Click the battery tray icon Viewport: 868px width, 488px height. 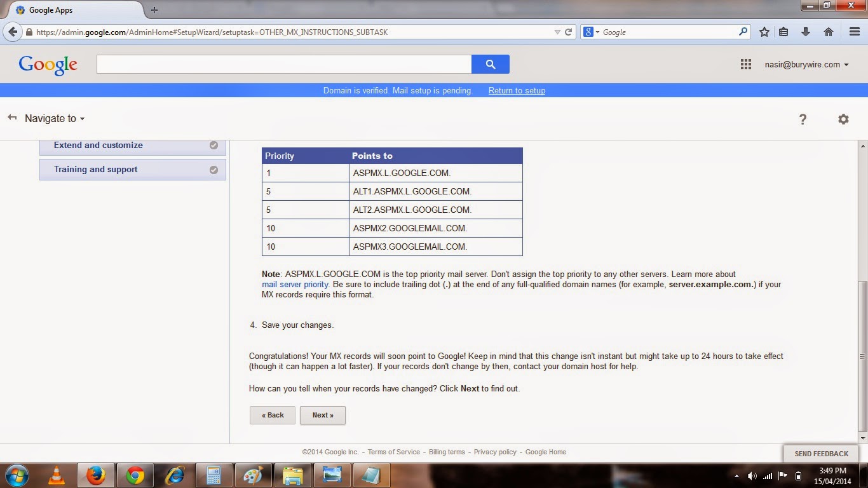799,476
